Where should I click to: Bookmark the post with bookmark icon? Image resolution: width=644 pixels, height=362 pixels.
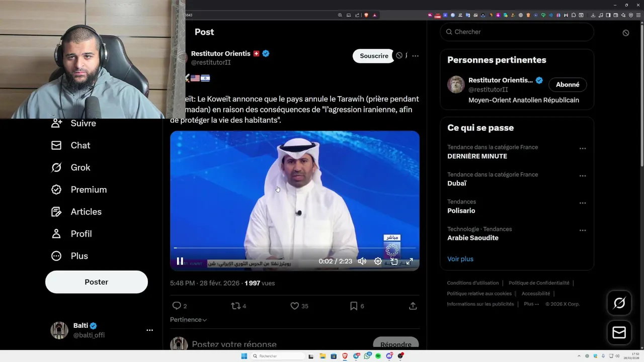tap(354, 306)
